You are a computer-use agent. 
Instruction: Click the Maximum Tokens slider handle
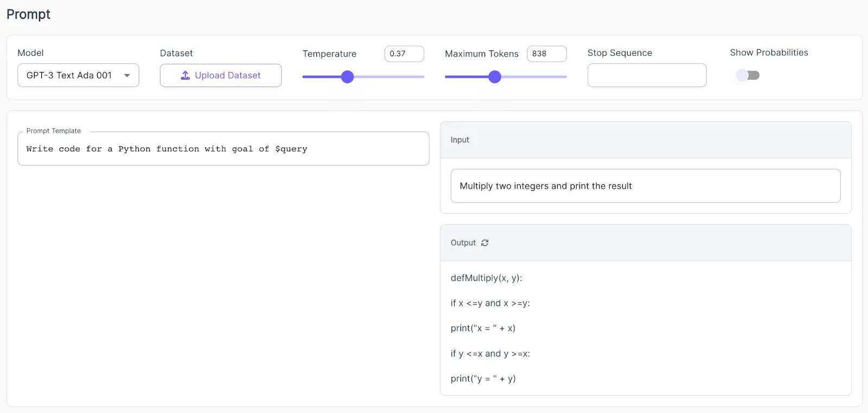(x=495, y=77)
